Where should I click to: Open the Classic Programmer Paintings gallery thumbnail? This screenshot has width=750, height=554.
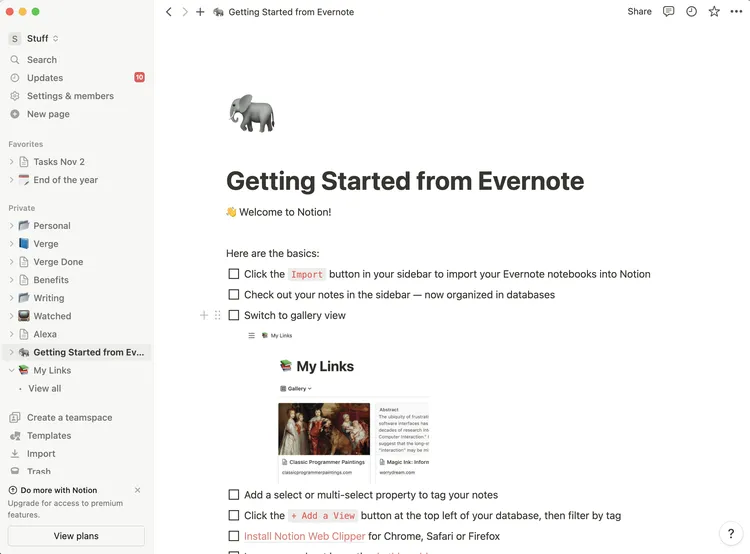(324, 428)
